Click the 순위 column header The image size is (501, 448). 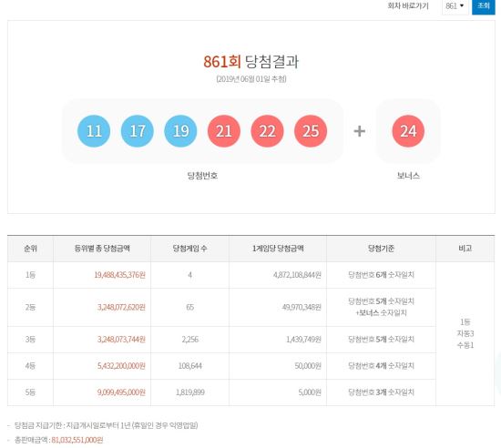coord(30,249)
